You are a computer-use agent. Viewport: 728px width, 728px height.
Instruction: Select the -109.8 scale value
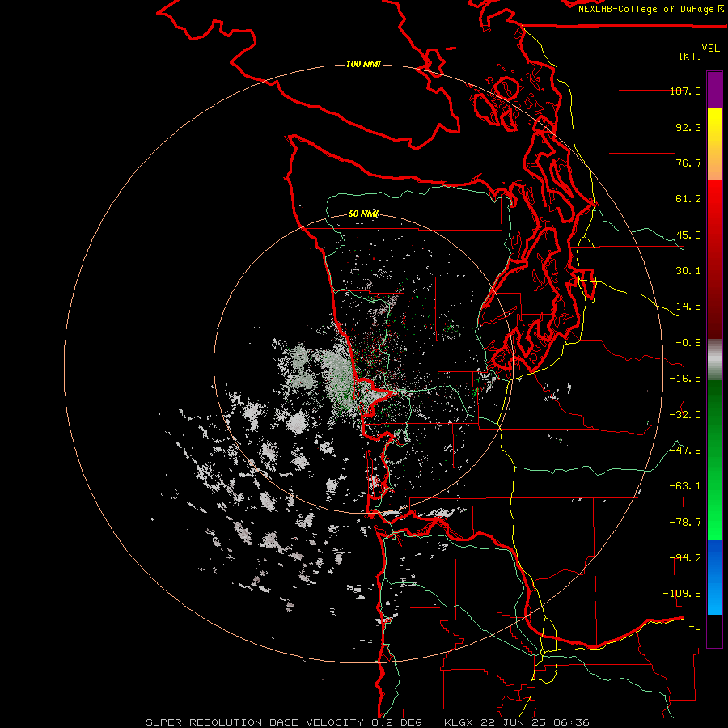point(682,594)
